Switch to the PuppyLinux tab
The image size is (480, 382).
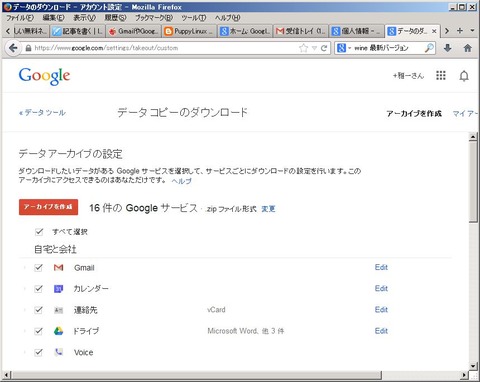click(x=189, y=31)
